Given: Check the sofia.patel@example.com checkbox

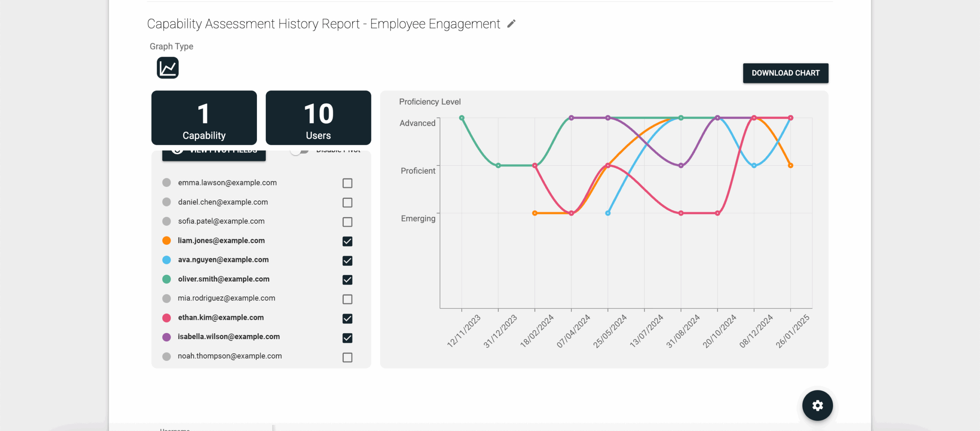Looking at the screenshot, I should (x=347, y=222).
